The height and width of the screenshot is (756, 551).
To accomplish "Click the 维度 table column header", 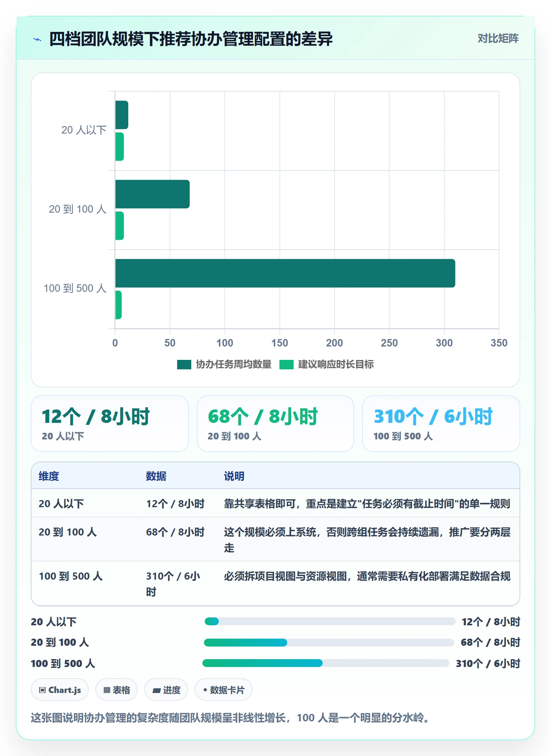I will 49,476.
